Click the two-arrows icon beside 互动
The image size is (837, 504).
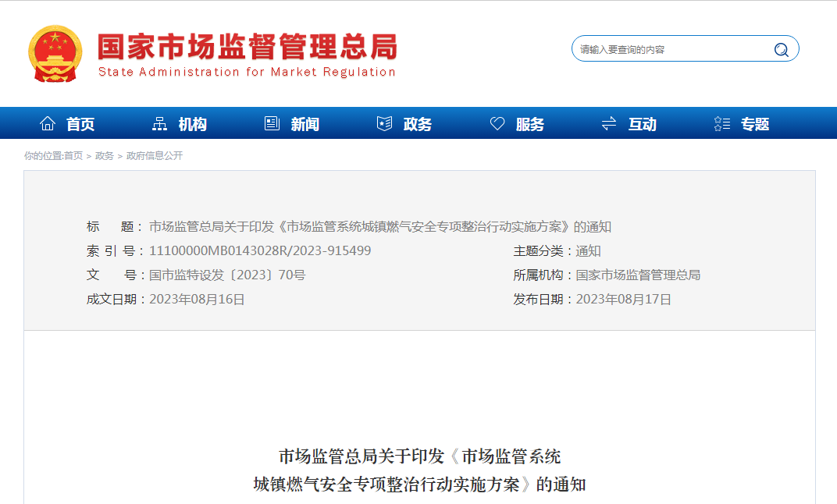tap(609, 124)
